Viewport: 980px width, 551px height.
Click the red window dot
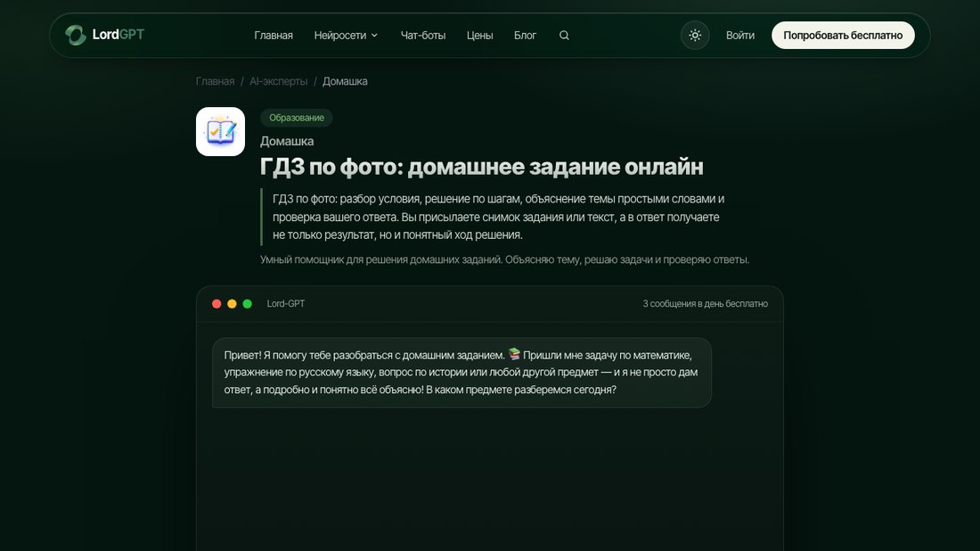coord(216,304)
